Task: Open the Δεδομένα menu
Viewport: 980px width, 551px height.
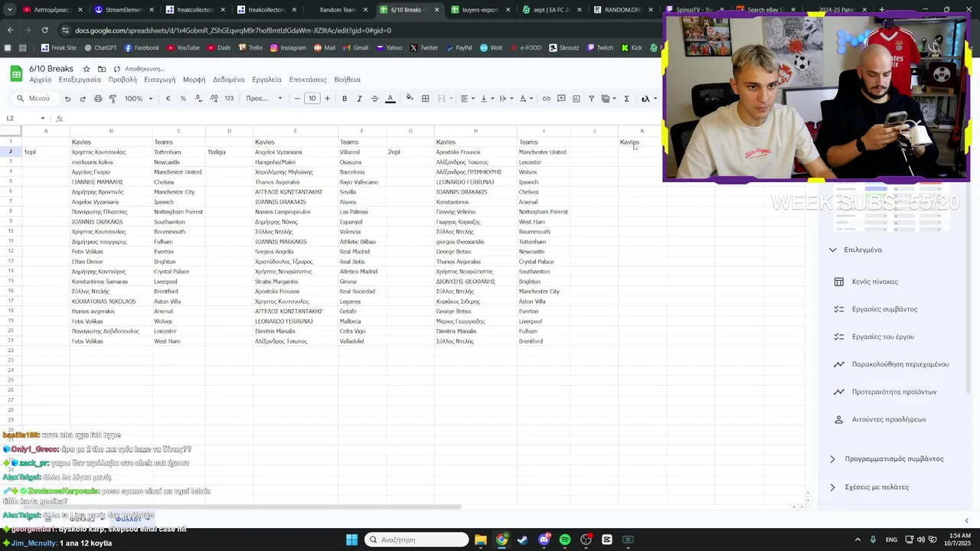Action: [x=229, y=80]
